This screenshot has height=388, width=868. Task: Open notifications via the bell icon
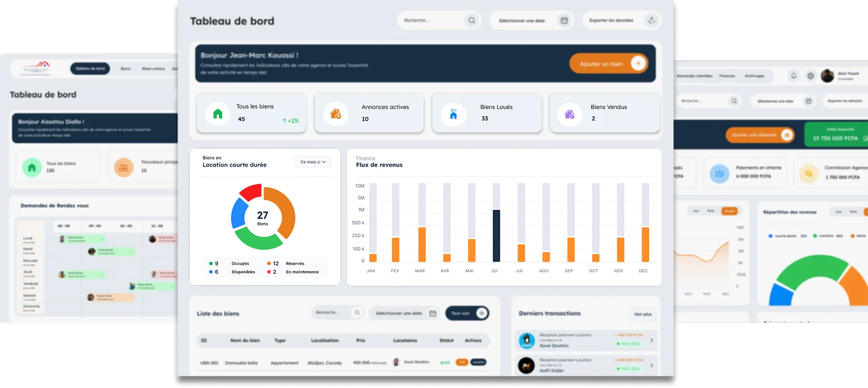click(793, 76)
